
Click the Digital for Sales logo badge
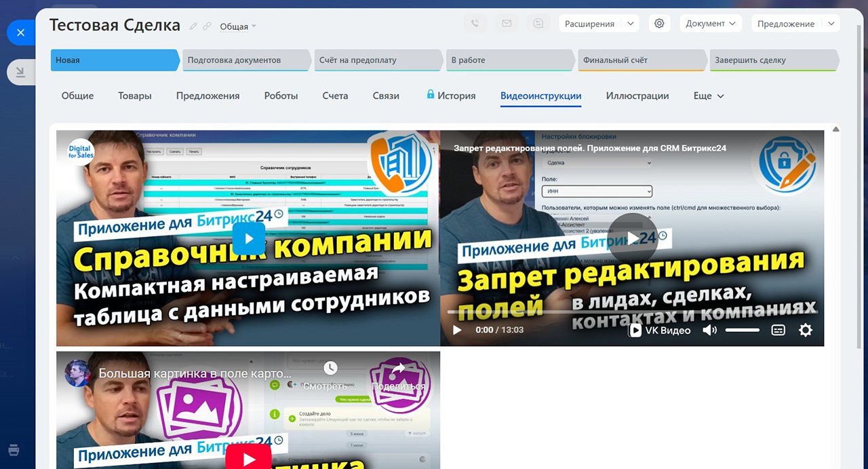pos(80,151)
